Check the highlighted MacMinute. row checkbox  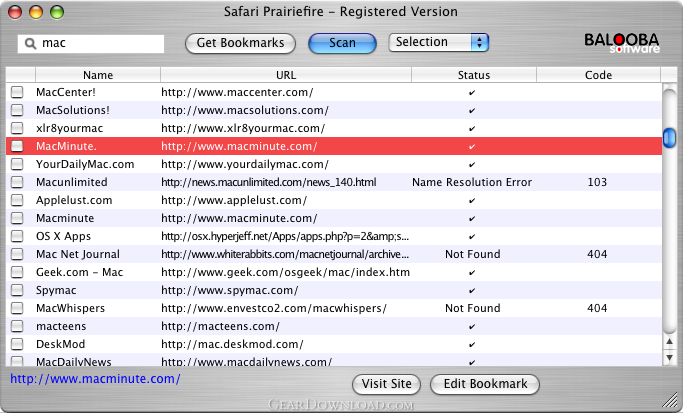point(17,146)
